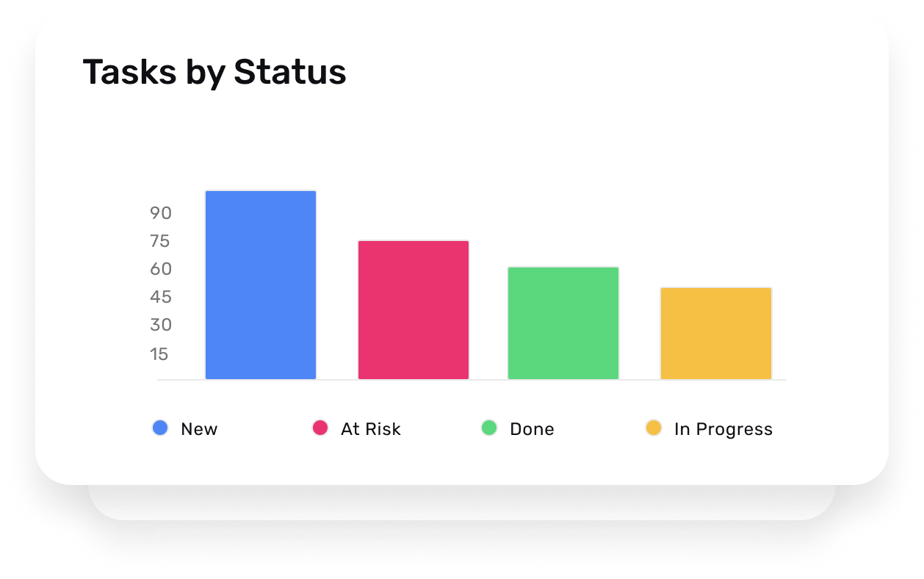The width and height of the screenshot is (924, 579).
Task: Click the Tasks by Status title
Action: 214,73
